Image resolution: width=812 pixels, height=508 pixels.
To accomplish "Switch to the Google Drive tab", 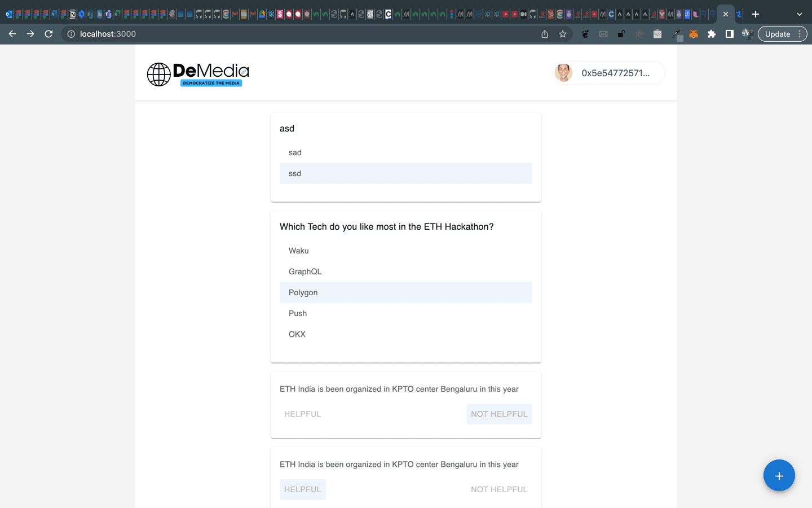I will (x=262, y=14).
